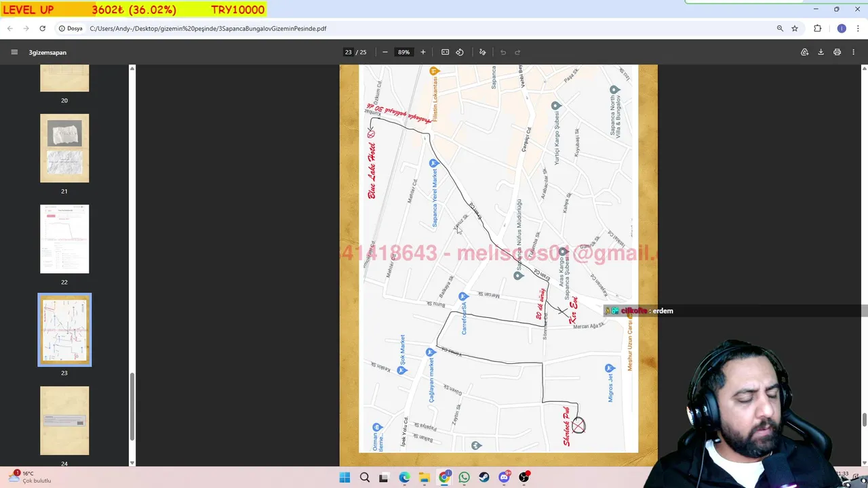Go back in browser history
This screenshot has width=868, height=488.
[10, 28]
